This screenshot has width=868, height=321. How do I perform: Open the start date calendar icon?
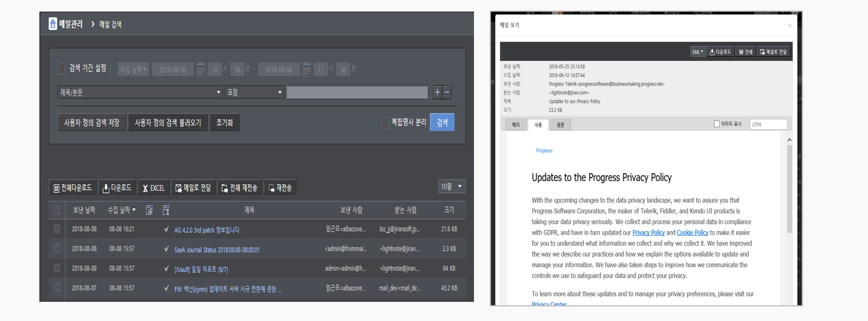point(200,69)
